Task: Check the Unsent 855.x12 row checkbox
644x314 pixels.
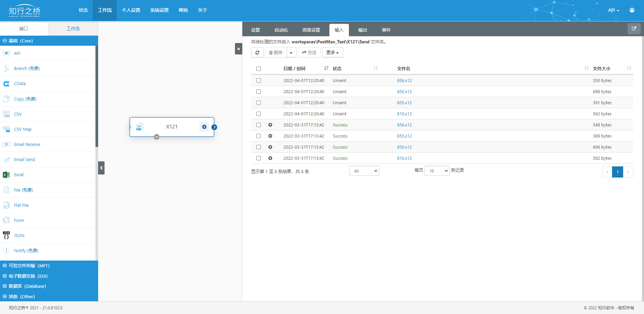Action: (x=258, y=103)
